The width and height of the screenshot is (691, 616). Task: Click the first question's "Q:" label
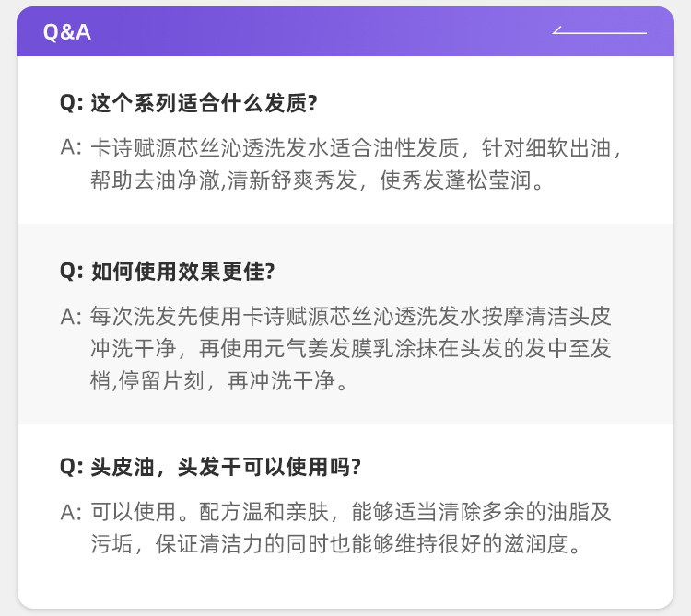coord(72,103)
